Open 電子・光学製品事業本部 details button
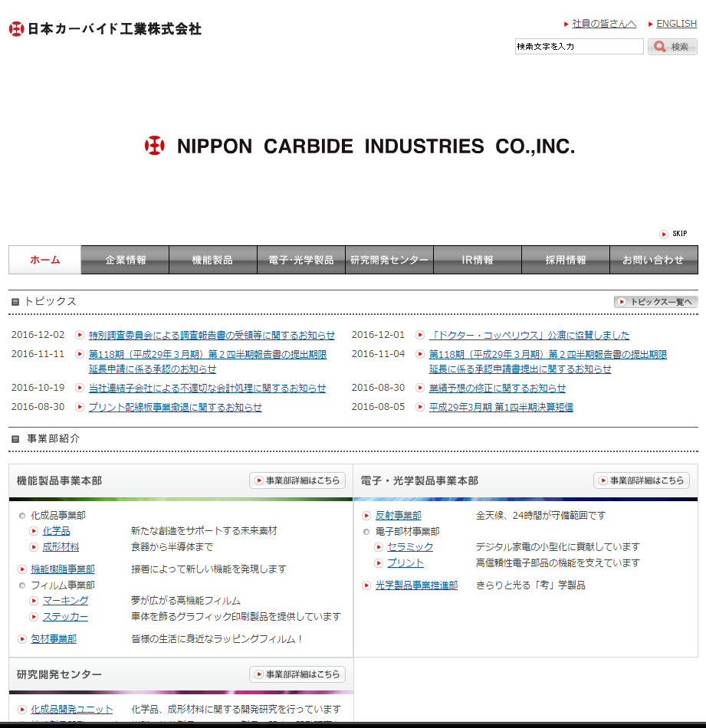Screen dimensions: 706x728 [x=642, y=480]
